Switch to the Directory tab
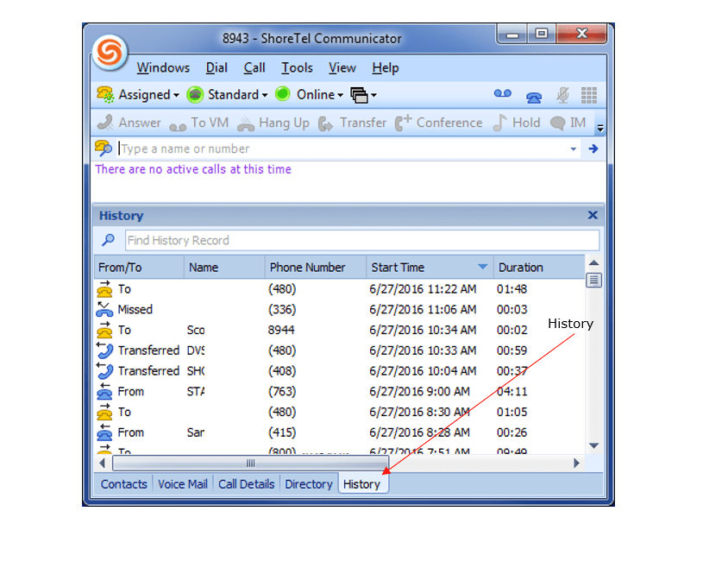 pyautogui.click(x=308, y=484)
